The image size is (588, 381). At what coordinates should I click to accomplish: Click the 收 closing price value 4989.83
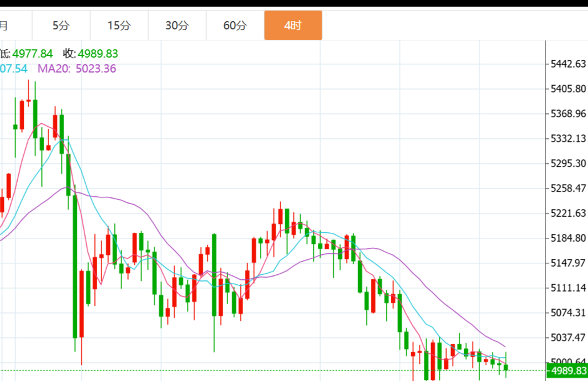(98, 54)
